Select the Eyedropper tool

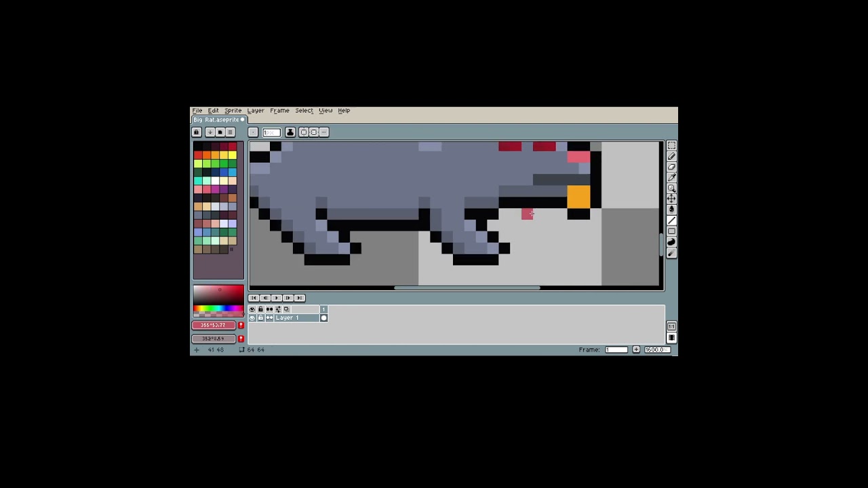click(671, 178)
